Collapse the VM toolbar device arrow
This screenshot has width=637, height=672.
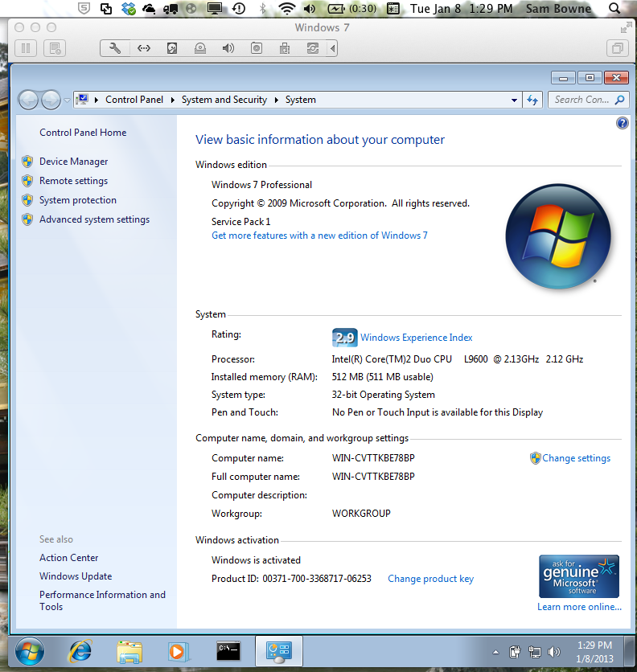(334, 48)
